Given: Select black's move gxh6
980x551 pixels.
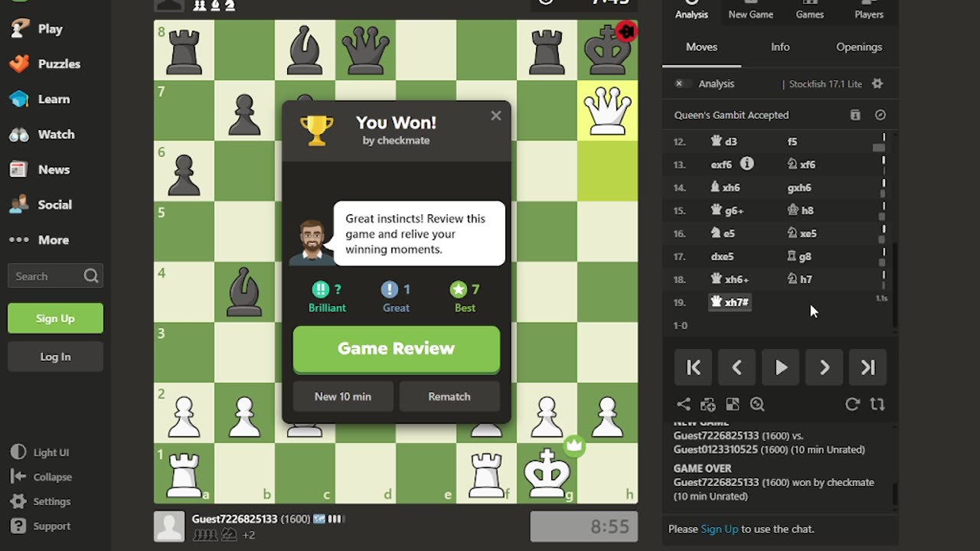Looking at the screenshot, I should click(x=799, y=187).
